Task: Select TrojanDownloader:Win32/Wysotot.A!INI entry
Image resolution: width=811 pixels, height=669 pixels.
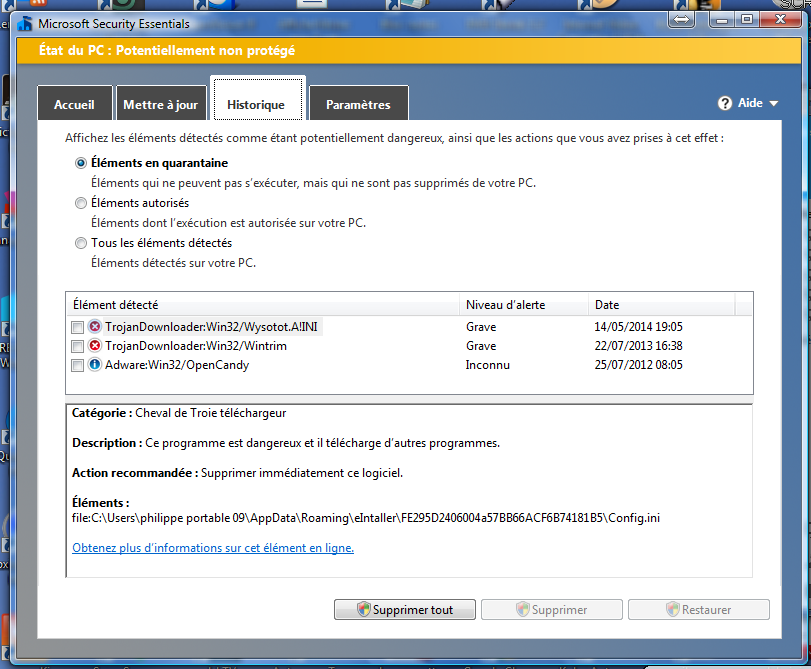Action: pos(212,326)
